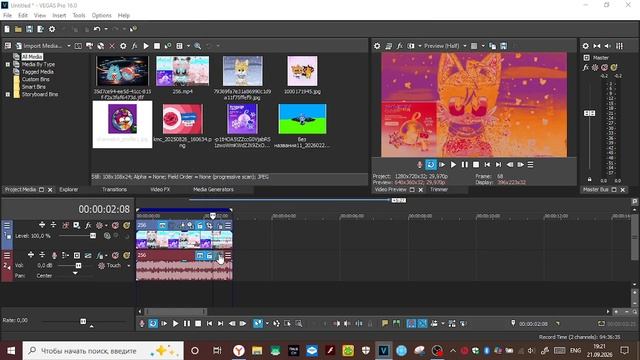Open the File menu
Image resolution: width=640 pixels, height=360 pixels.
click(7, 16)
